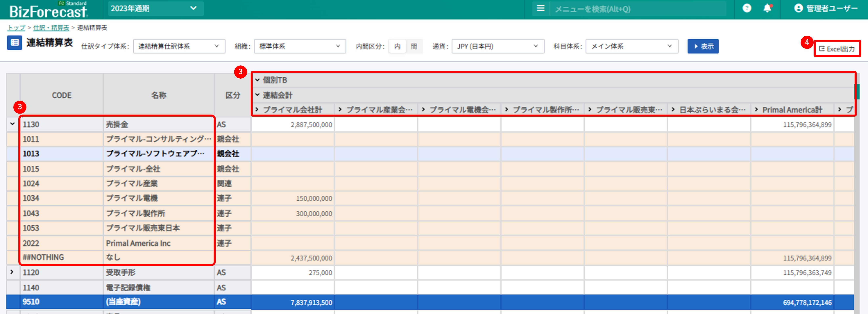This screenshot has width=868, height=314.
Task: Collapse the 1130 売掛金 row
Action: coord(13,124)
